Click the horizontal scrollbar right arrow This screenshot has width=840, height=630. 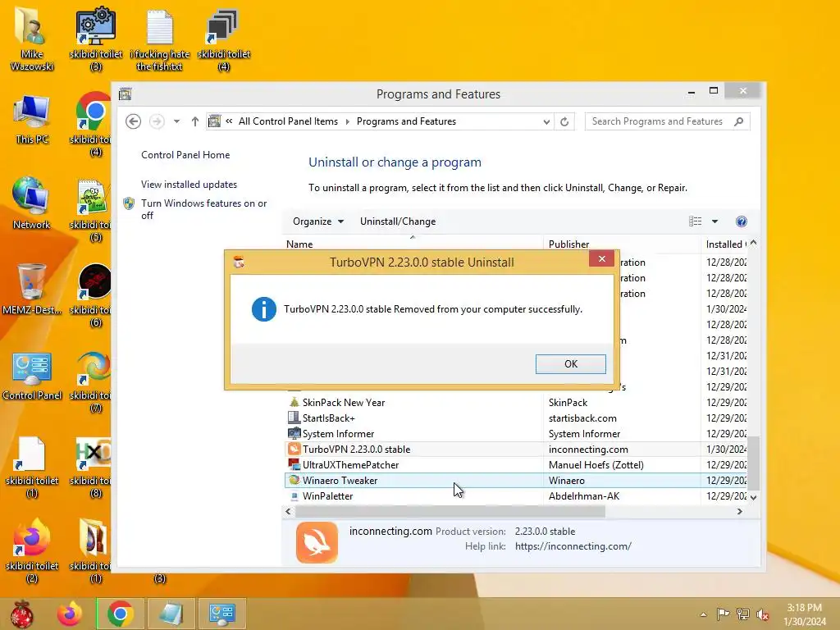pyautogui.click(x=739, y=512)
